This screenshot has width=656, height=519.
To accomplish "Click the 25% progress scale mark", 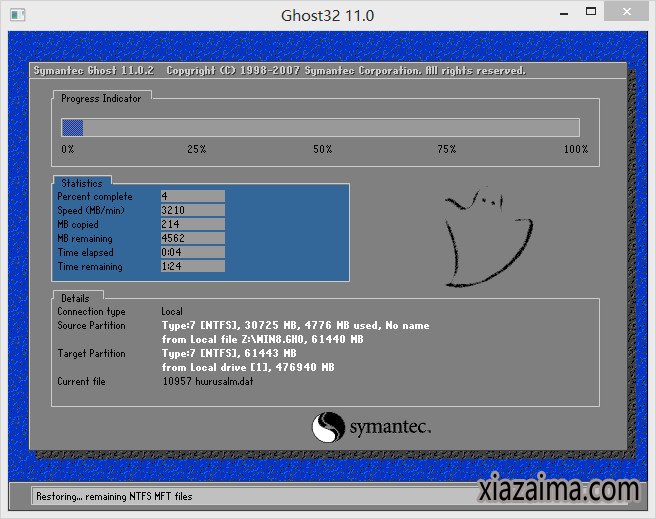I will tap(197, 149).
